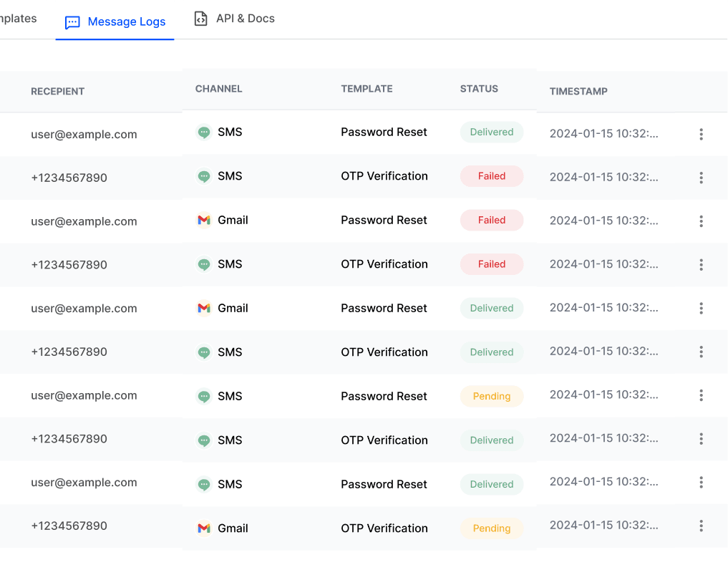Viewport: 728px width, 575px height.
Task: Click the Gmail icon in the Pending OTP Verification row
Action: 204,528
